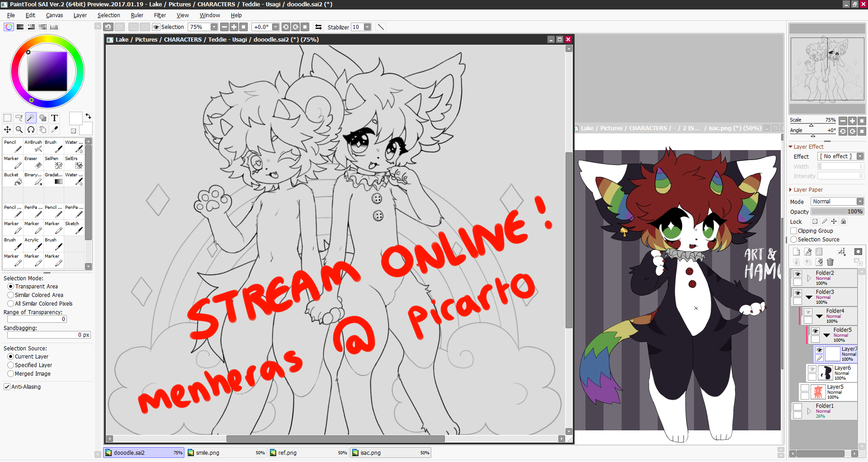Create a new linework layer

(807, 252)
